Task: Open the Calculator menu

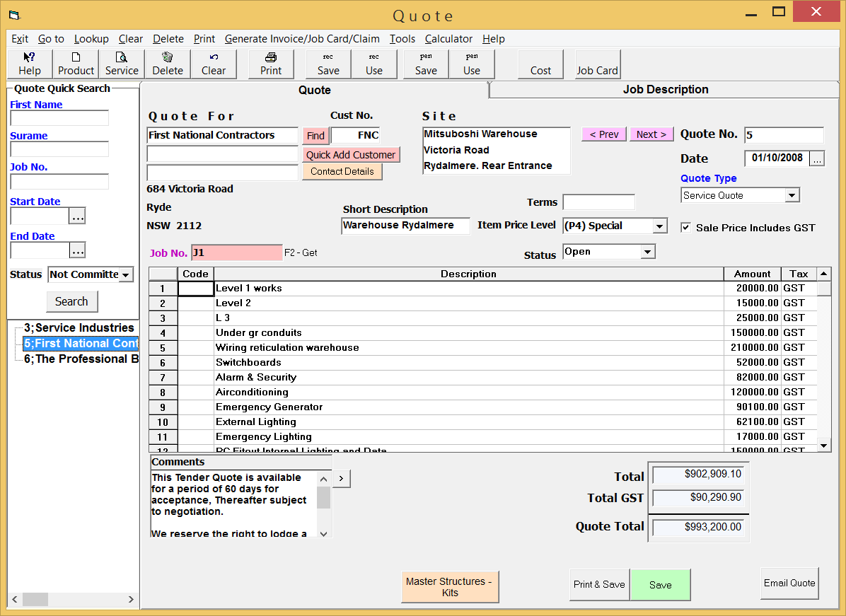Action: [x=449, y=39]
